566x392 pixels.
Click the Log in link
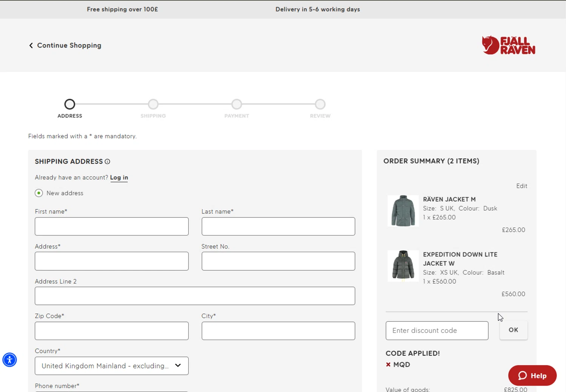119,178
